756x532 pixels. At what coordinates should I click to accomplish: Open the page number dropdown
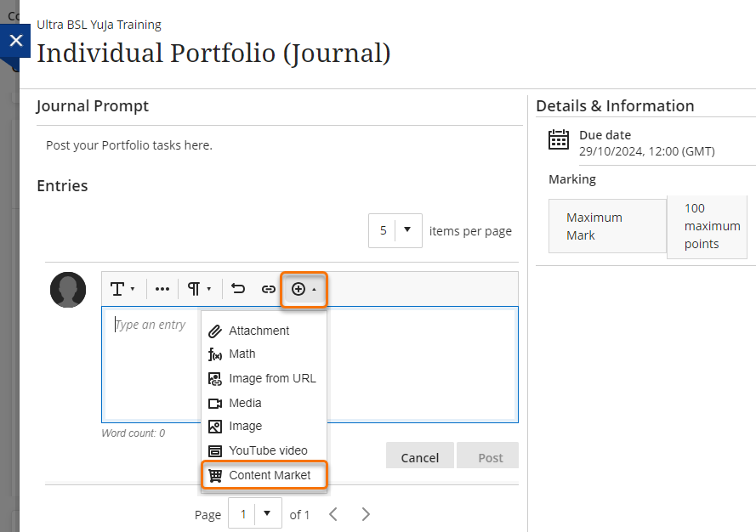pos(254,514)
